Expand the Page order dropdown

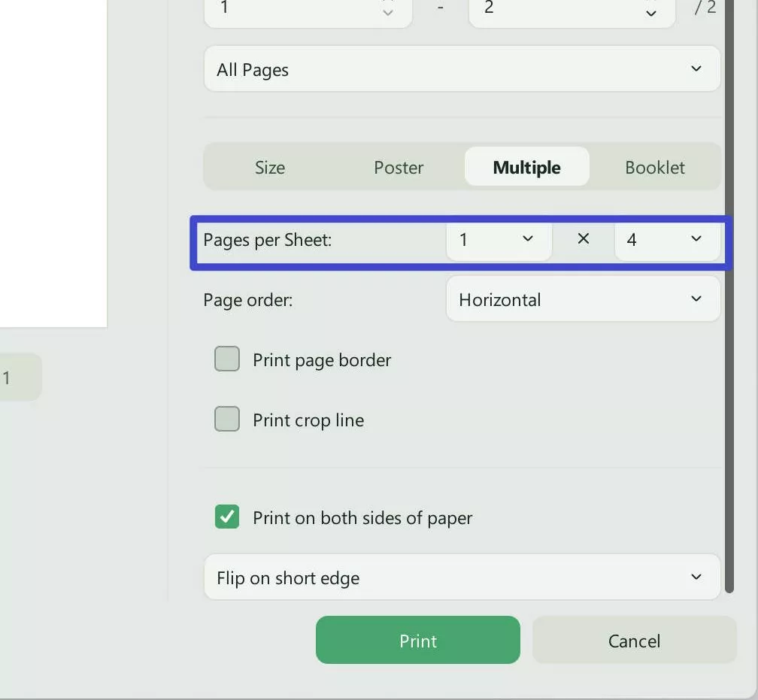[583, 299]
